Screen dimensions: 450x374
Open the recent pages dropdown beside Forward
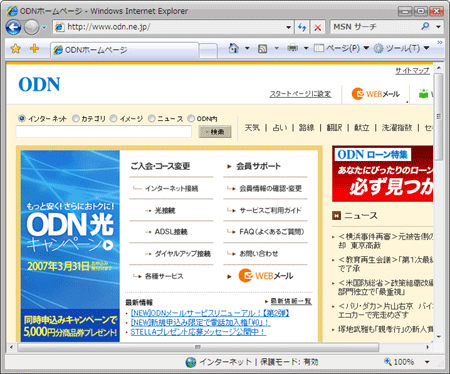click(x=44, y=28)
